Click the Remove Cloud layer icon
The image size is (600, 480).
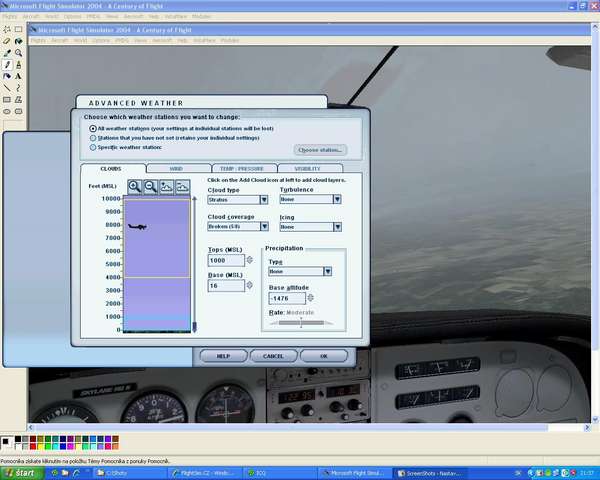(183, 187)
